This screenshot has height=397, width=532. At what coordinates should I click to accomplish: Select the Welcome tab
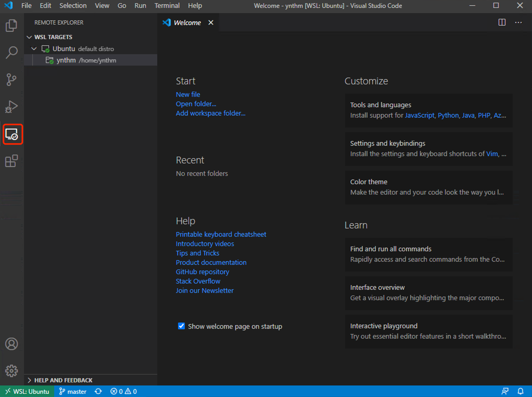[187, 22]
